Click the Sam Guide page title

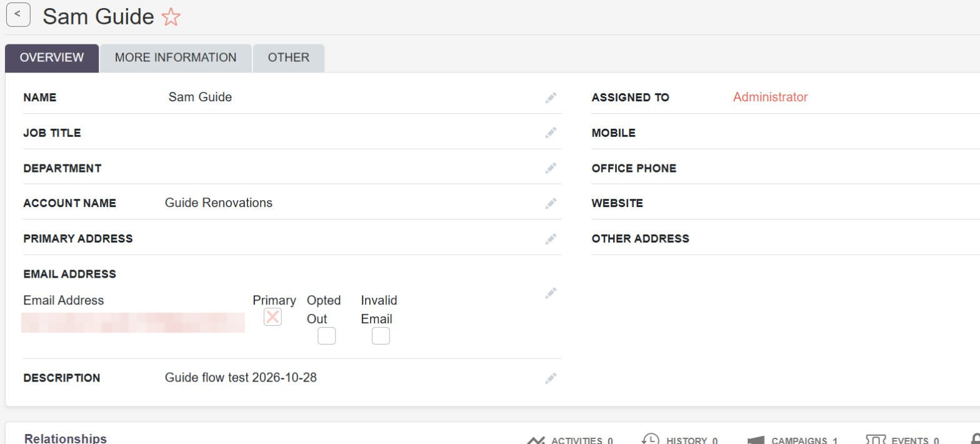(98, 17)
